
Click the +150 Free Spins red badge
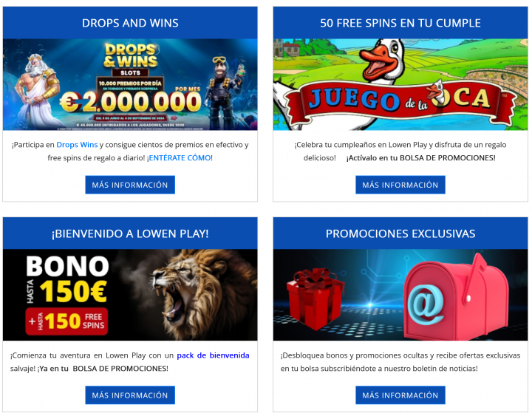pyautogui.click(x=66, y=321)
